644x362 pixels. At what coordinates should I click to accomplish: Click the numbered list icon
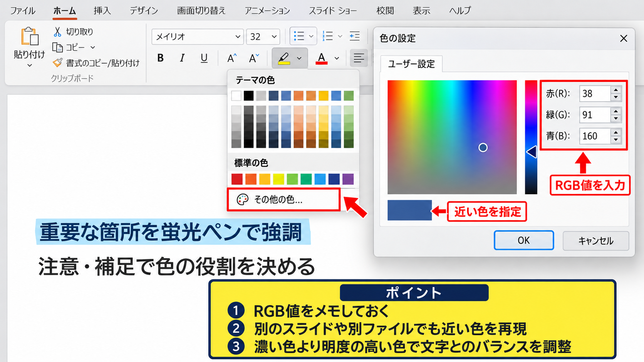coord(328,37)
